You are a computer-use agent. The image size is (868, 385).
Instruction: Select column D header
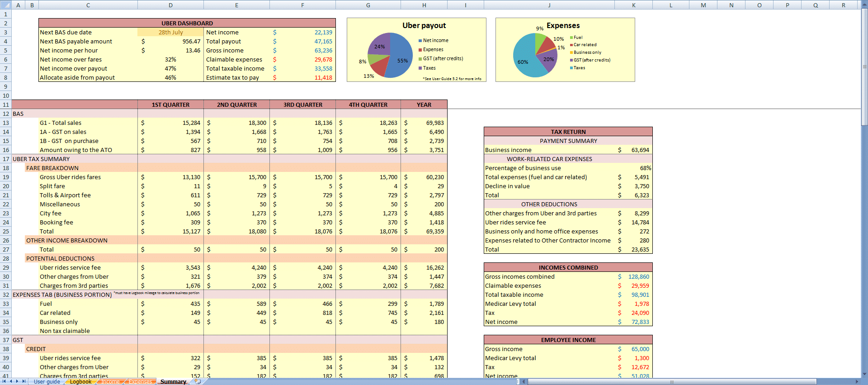click(170, 5)
